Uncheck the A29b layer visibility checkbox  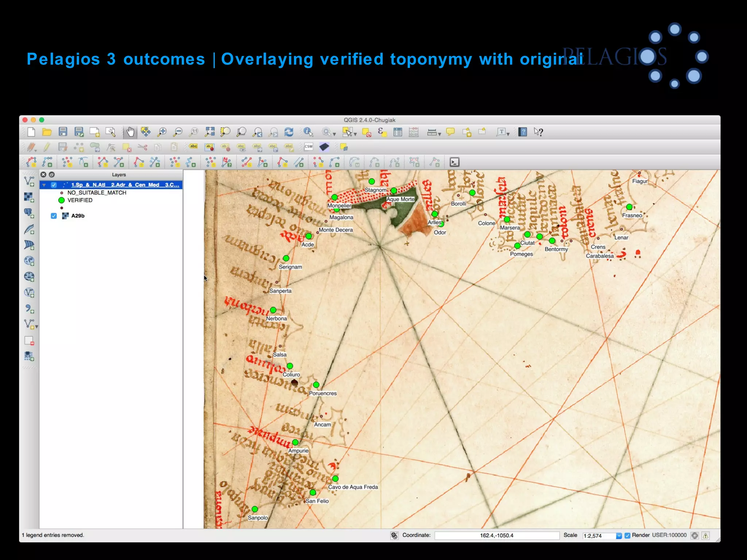pyautogui.click(x=54, y=216)
